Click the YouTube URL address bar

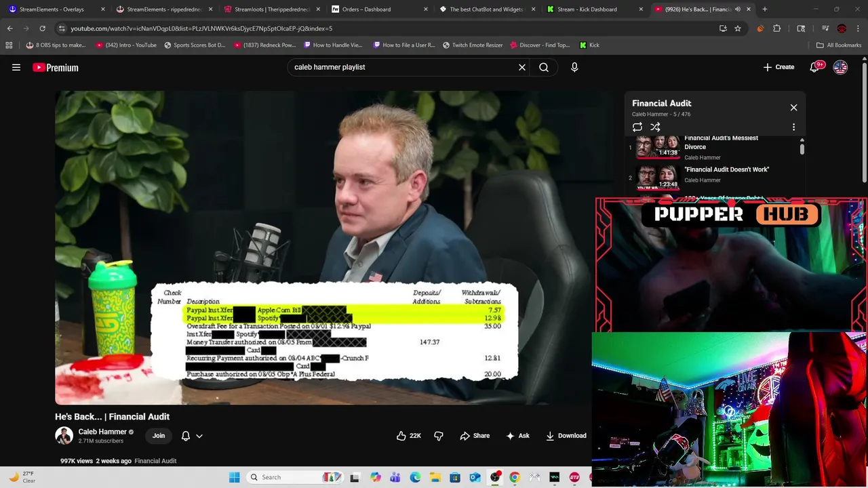pos(387,28)
